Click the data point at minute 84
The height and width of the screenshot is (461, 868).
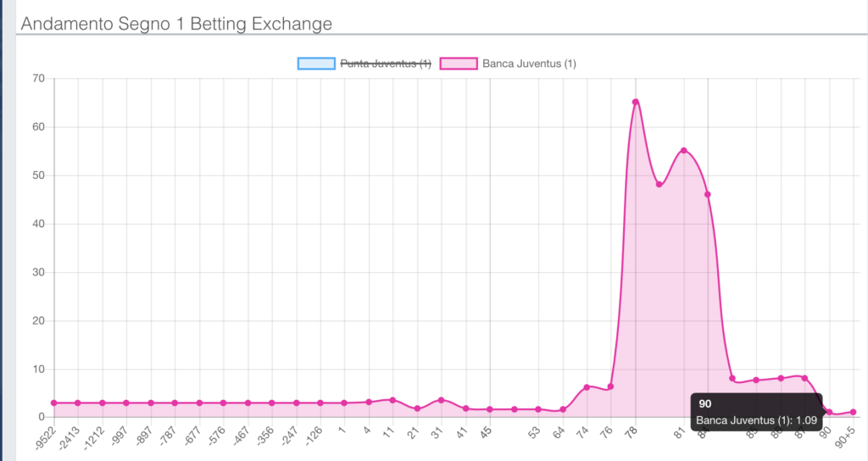(708, 194)
